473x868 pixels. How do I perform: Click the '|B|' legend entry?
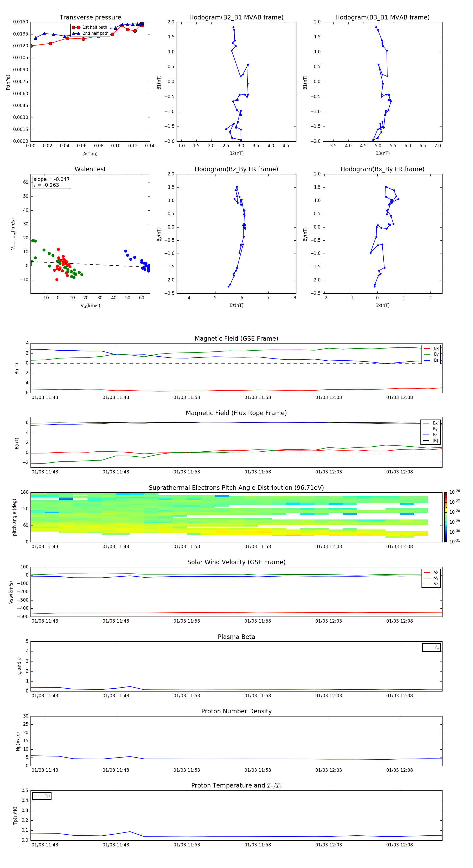[431, 441]
